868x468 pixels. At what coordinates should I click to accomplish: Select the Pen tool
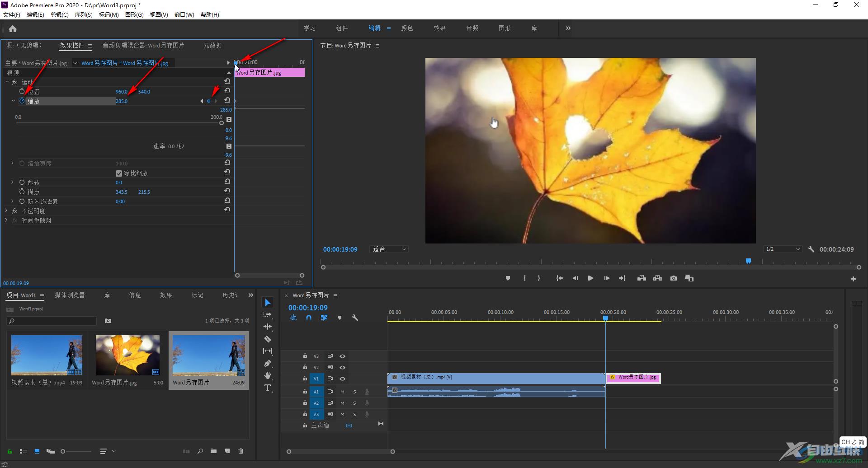click(x=268, y=363)
